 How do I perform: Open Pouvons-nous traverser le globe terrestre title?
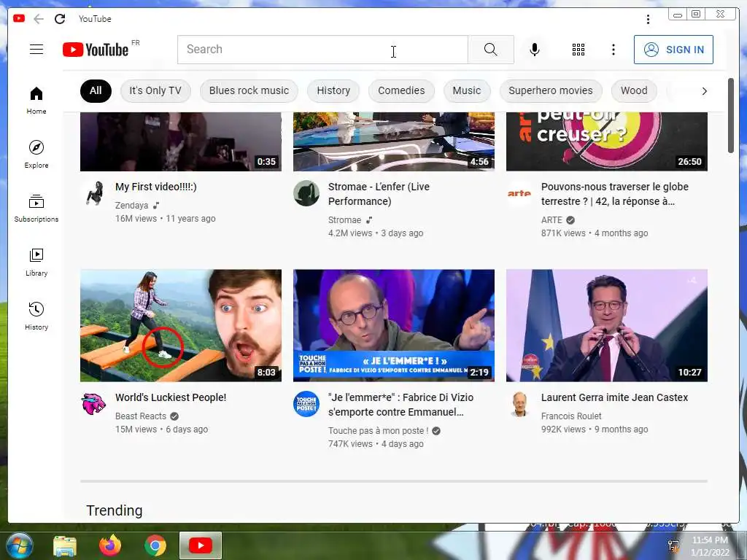click(x=614, y=194)
